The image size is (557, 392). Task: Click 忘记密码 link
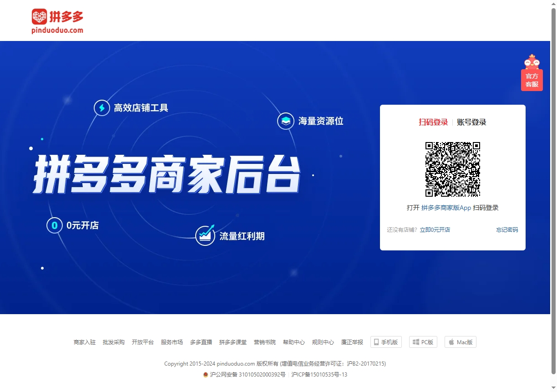click(507, 230)
